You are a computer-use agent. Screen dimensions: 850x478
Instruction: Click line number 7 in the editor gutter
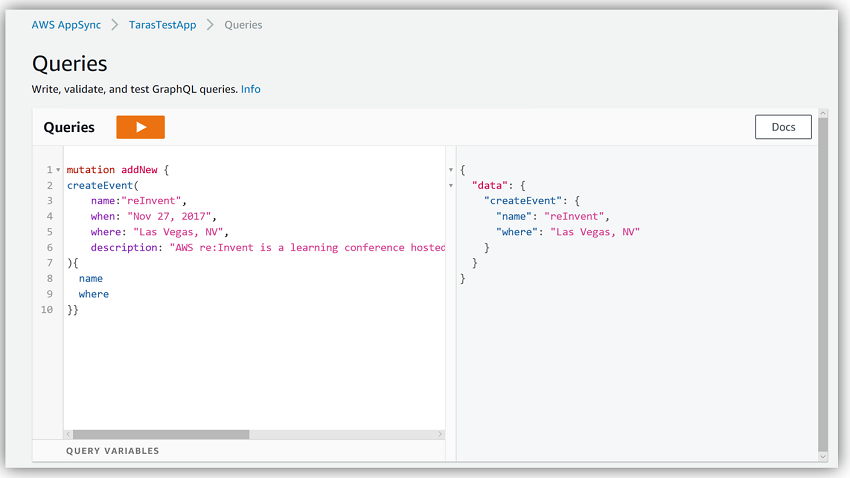tap(49, 263)
